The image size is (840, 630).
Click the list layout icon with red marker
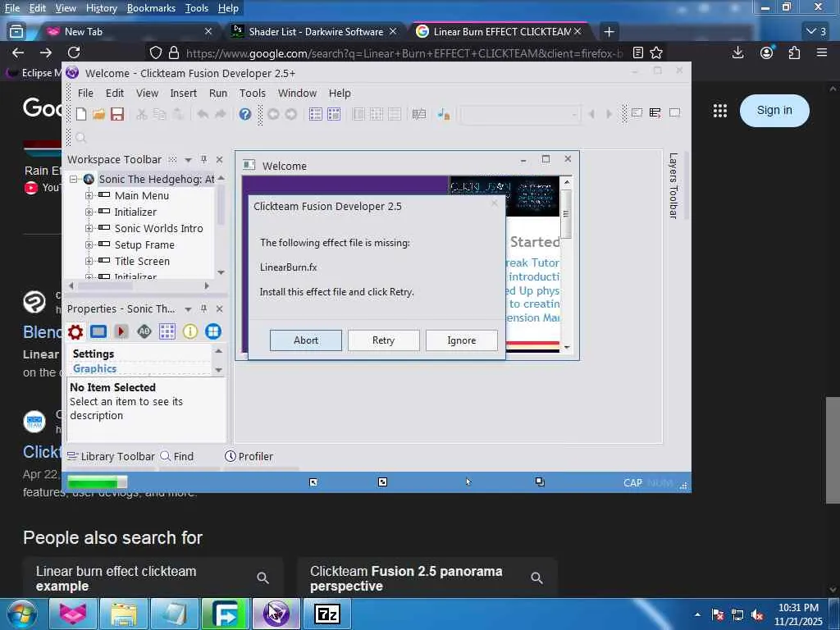(x=655, y=112)
